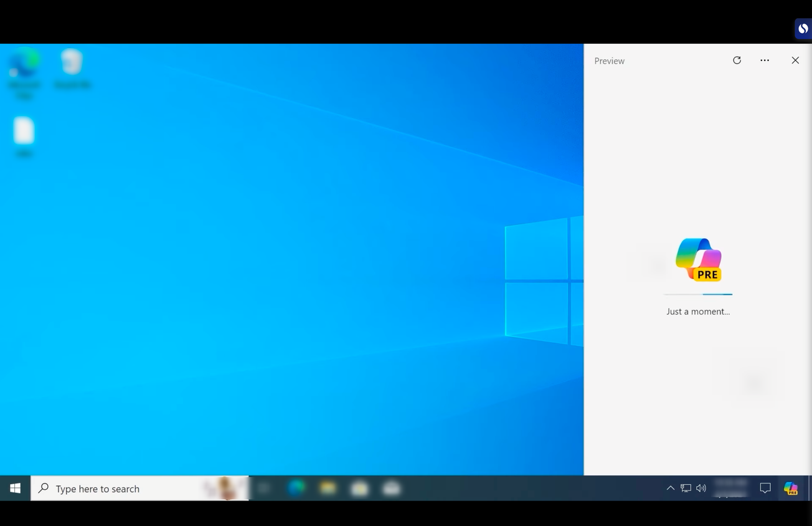Refresh the Copilot Preview panel
Viewport: 812px width, 526px height.
click(737, 60)
